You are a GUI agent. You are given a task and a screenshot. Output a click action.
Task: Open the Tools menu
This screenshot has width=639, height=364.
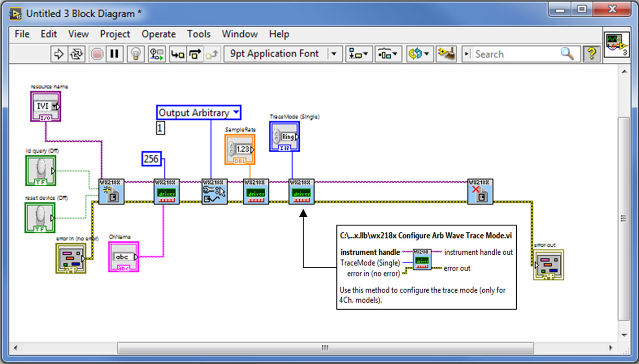(199, 34)
